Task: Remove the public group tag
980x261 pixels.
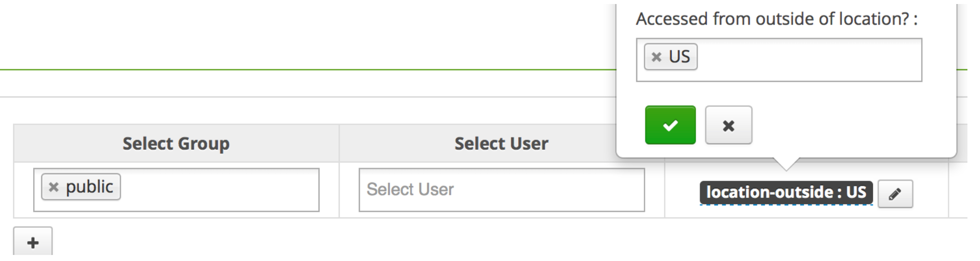Action: click(53, 187)
